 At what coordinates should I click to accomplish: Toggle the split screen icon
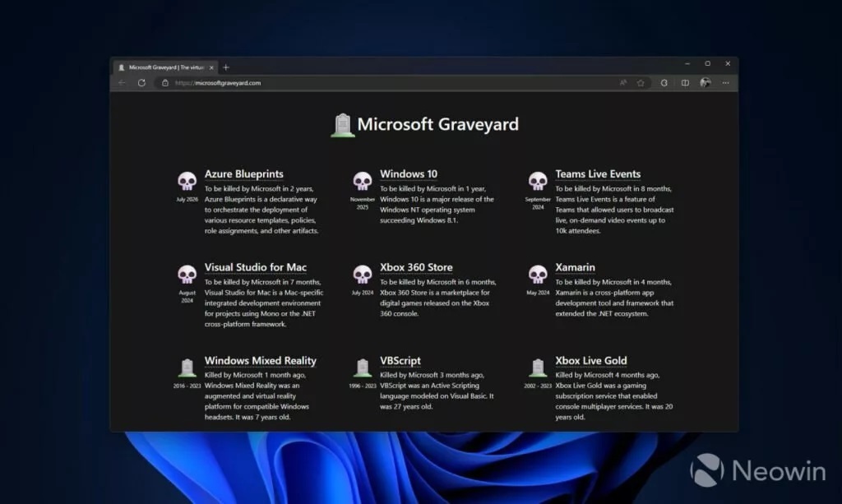coord(685,83)
